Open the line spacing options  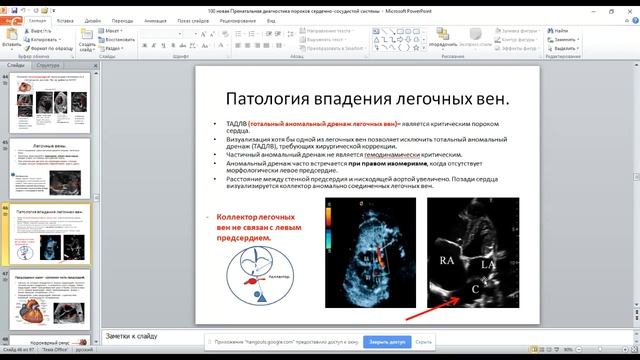(290, 34)
